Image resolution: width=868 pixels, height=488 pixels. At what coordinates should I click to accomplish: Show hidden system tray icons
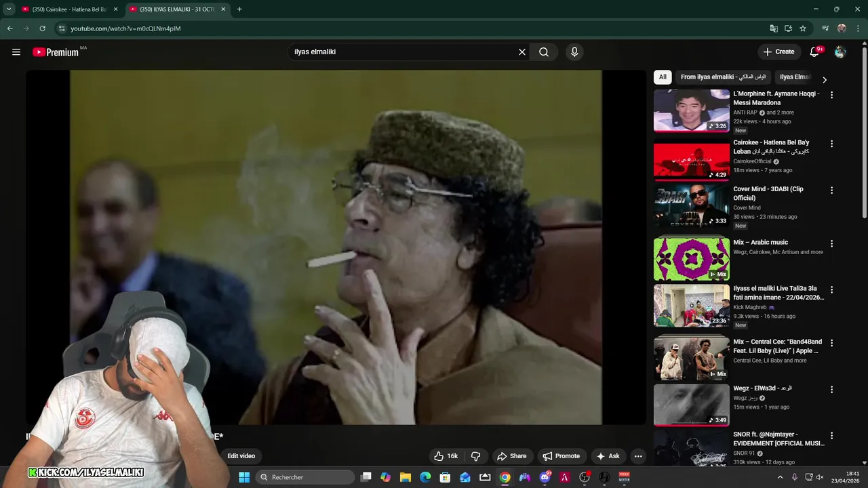780,477
